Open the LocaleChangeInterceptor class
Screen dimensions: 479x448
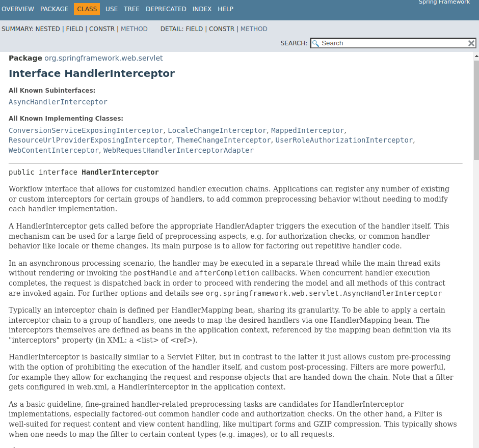pos(217,130)
